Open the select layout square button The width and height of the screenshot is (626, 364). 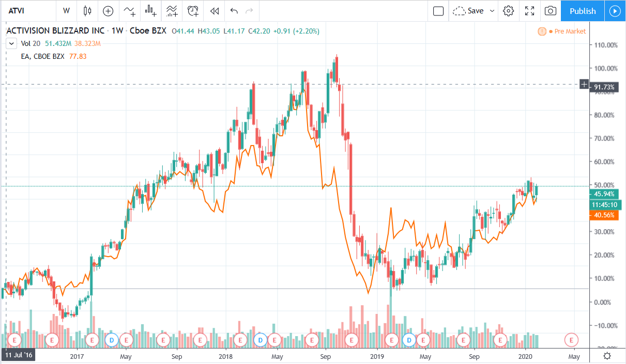tap(438, 11)
